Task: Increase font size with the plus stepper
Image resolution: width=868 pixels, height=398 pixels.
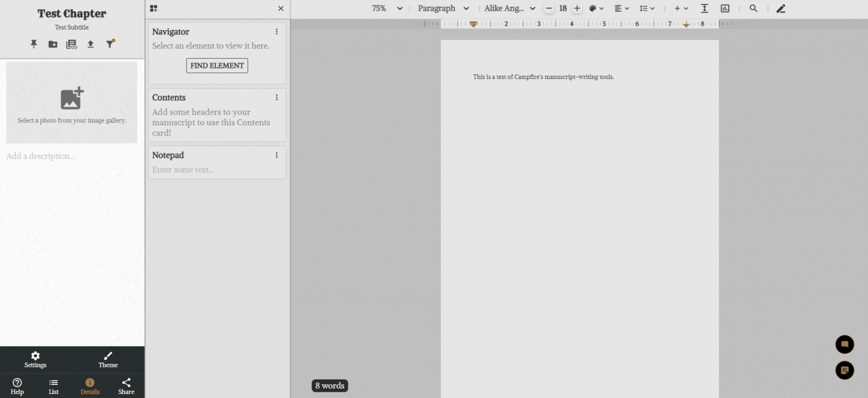Action: tap(576, 8)
